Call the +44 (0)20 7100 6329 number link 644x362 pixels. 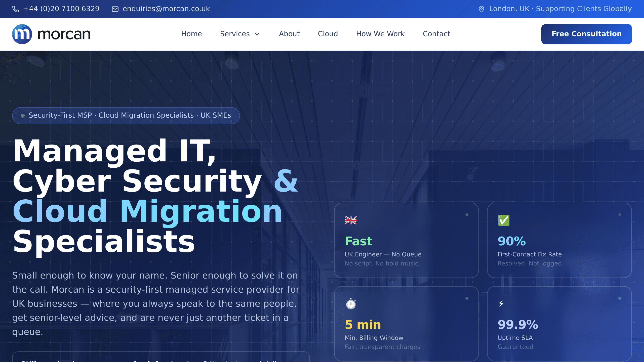[61, 9]
